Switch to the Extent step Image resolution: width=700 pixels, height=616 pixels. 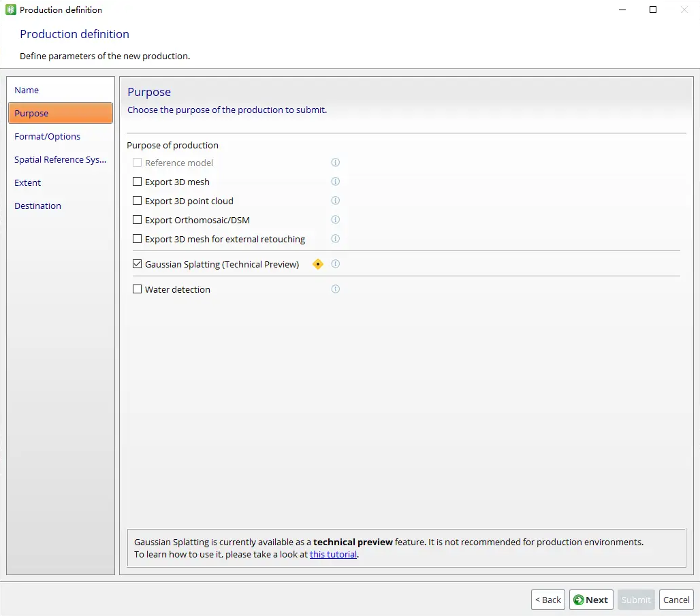[x=61, y=183]
